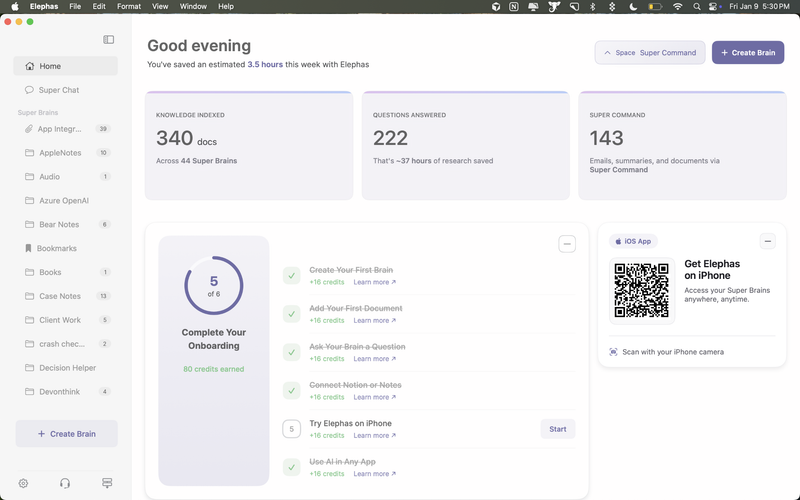800x500 pixels.
Task: Toggle Create Your First Brain checkmark
Action: click(x=291, y=276)
